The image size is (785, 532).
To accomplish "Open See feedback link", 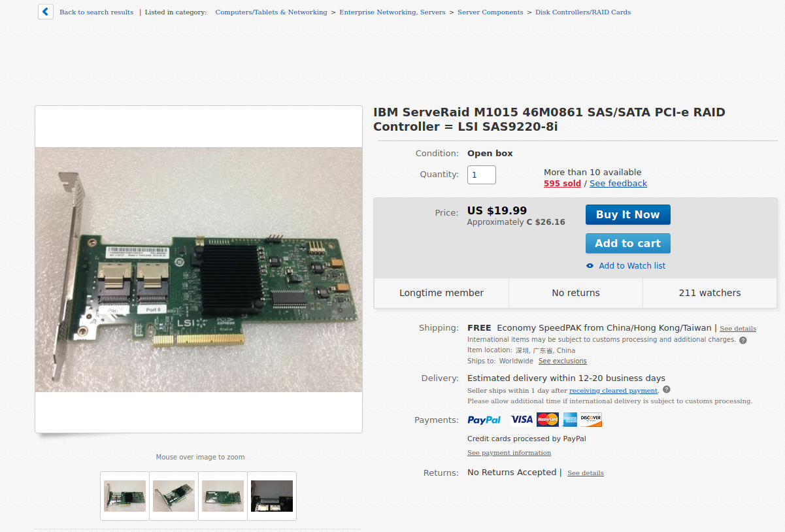I will point(618,184).
